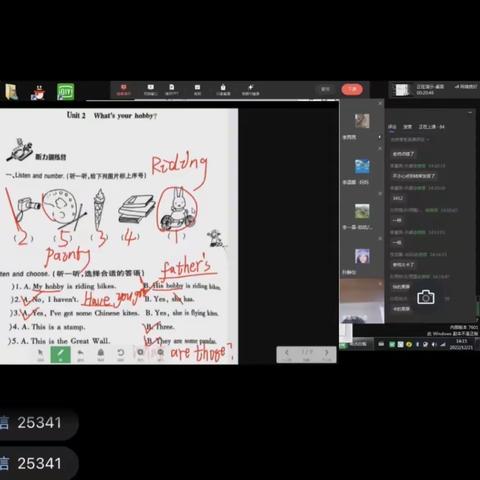Click the network signal icon in taskbar
480x480 pixels.
pos(443,344)
